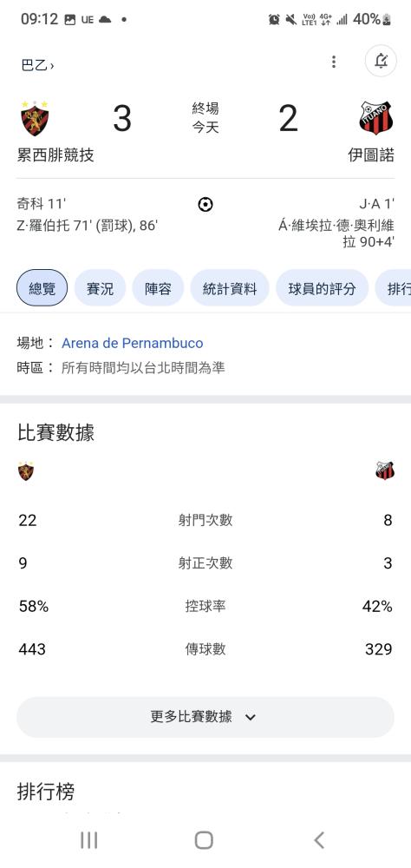Open the Android recent apps button

click(x=88, y=839)
